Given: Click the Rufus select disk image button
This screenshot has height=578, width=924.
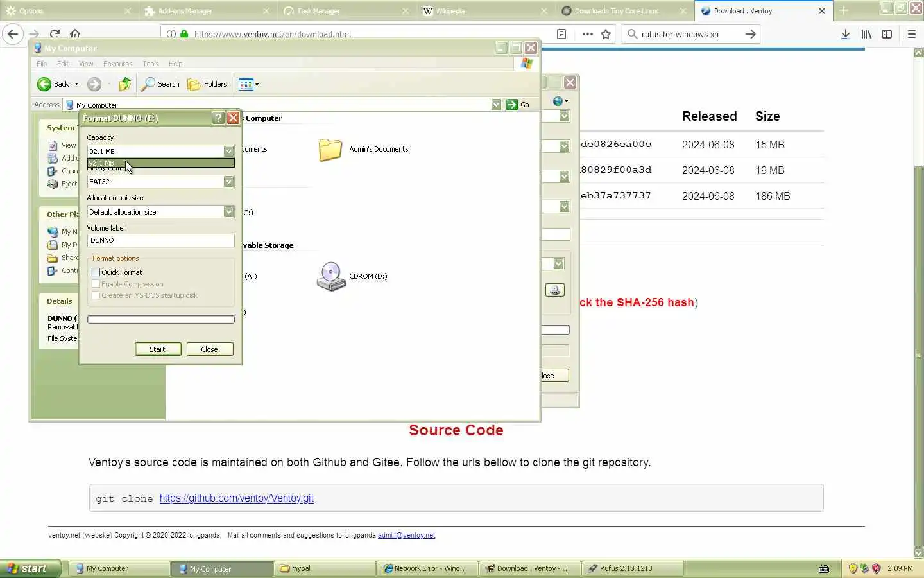Looking at the screenshot, I should coord(555,290).
